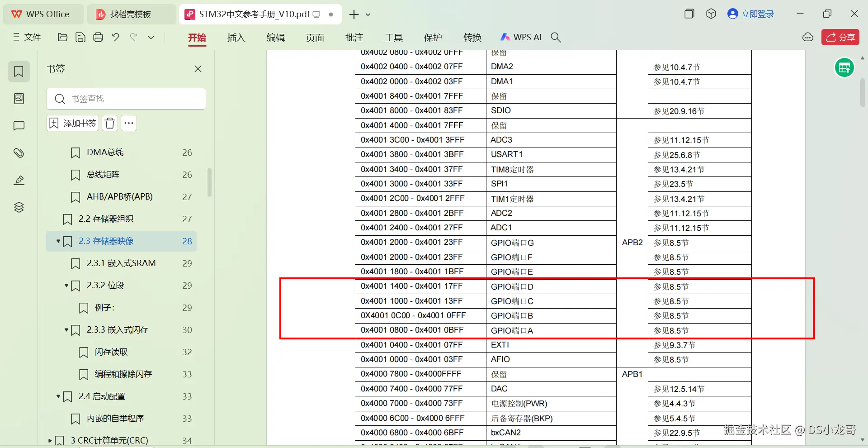Switch to the 编辑 ribbon tab
The height and width of the screenshot is (448, 868).
[x=276, y=38]
